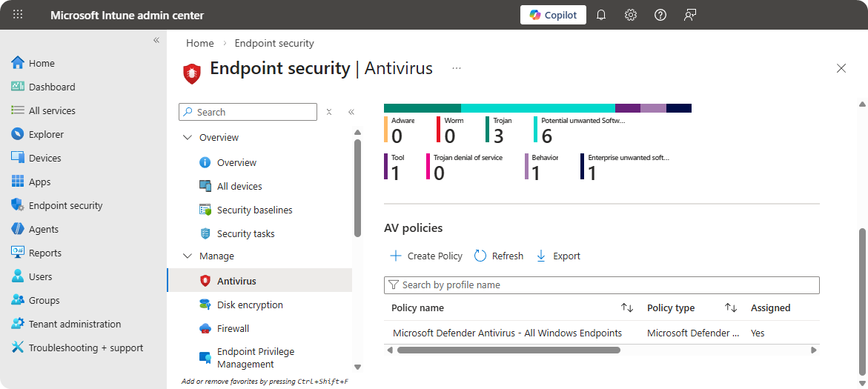Click the teal Trojan segment in chart bar

coord(422,108)
